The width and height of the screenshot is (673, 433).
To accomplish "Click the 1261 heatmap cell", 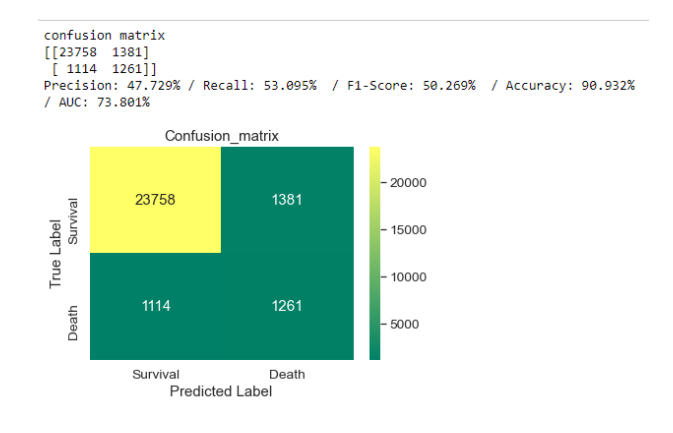I will coord(287,306).
